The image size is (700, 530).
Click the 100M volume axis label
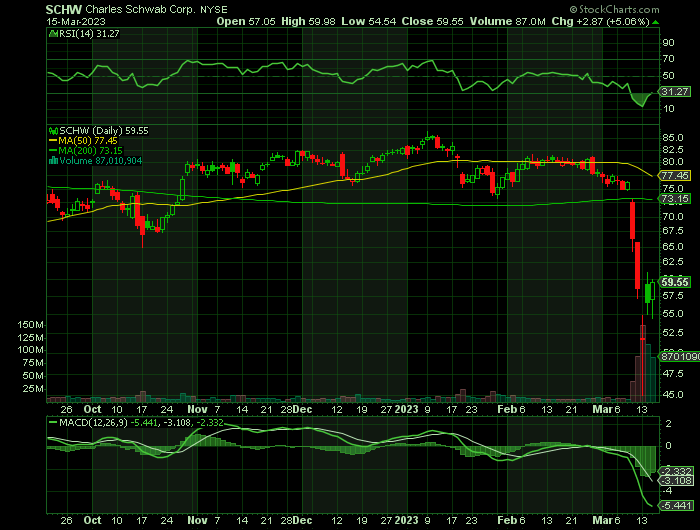30,350
